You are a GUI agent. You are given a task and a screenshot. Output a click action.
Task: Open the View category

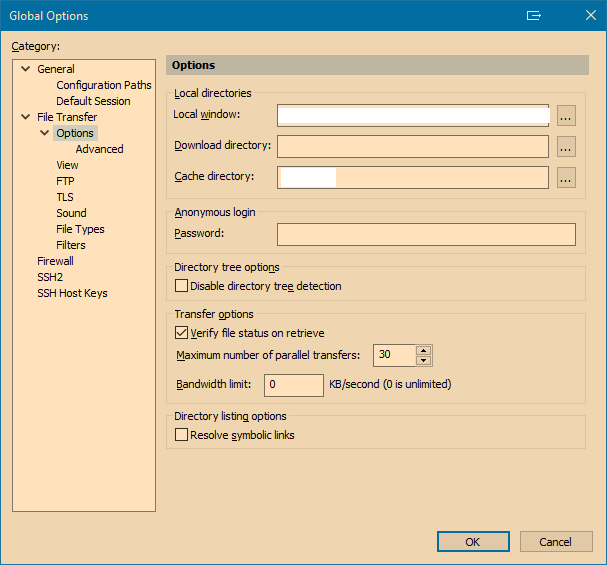(x=67, y=165)
